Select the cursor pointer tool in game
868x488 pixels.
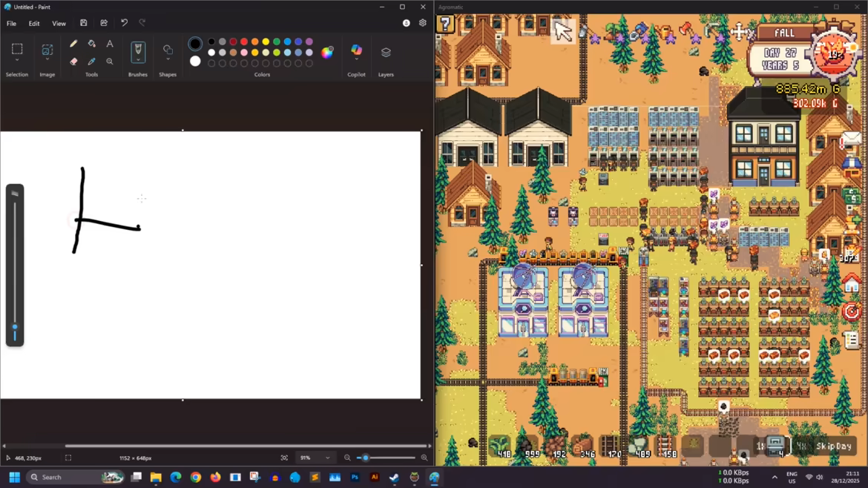coord(564,32)
